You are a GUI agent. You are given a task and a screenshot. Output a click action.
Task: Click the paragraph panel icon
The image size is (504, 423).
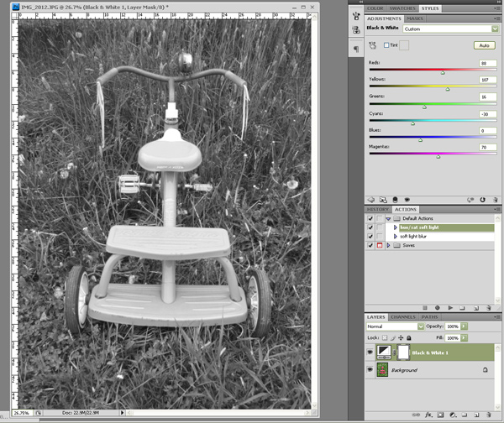pos(356,50)
